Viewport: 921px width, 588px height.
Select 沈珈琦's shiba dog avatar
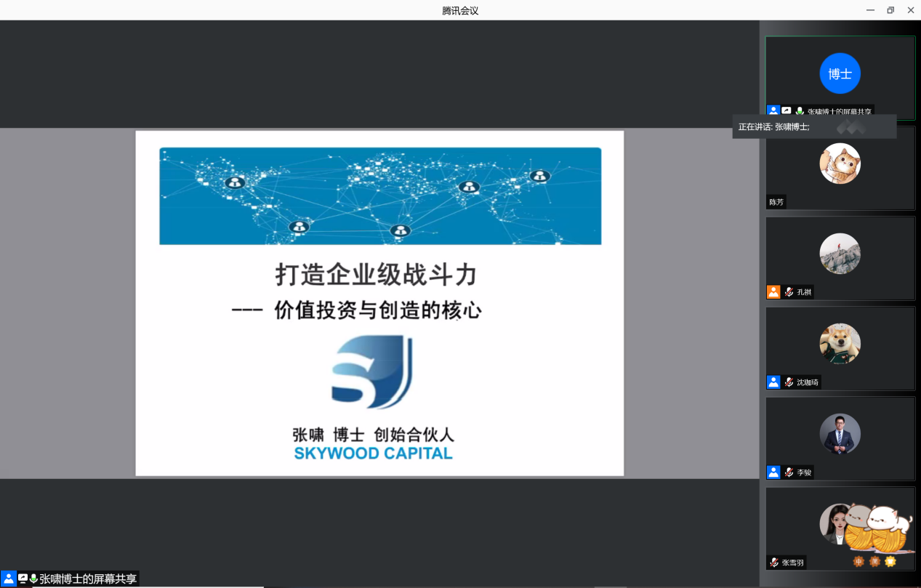click(840, 344)
